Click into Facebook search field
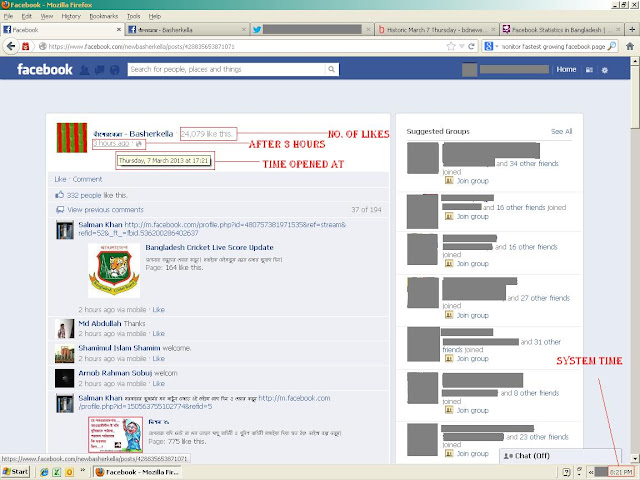This screenshot has width=640, height=480. 227,69
